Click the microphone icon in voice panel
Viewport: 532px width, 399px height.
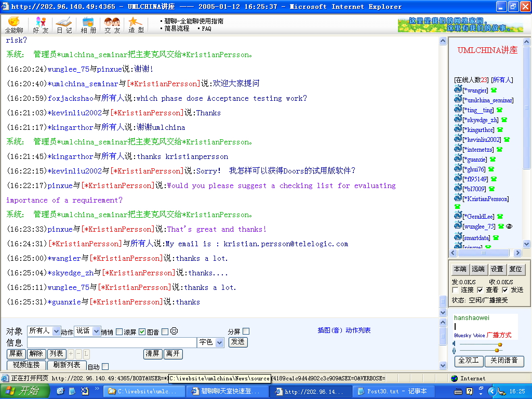(x=454, y=351)
